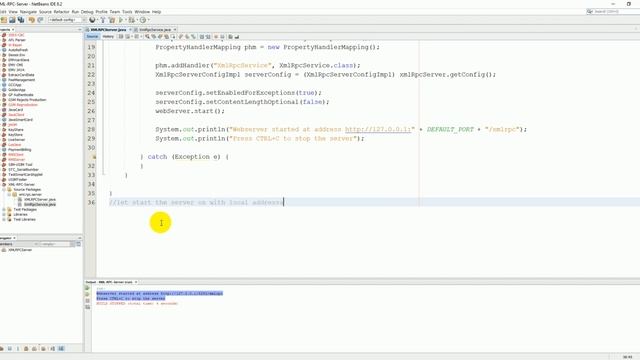
Task: Click the Undo arrow in main toolbar
Action: click(x=31, y=20)
